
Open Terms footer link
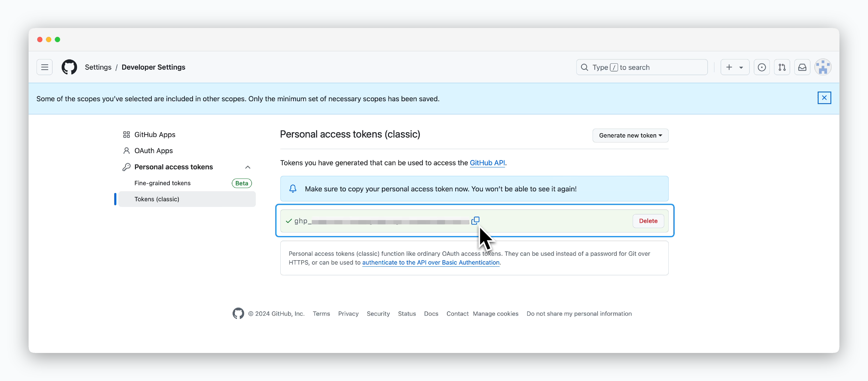321,314
